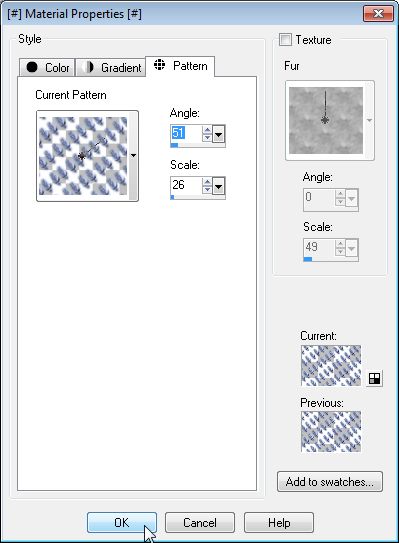Confirm with the OK button
399x543 pixels.
(122, 523)
